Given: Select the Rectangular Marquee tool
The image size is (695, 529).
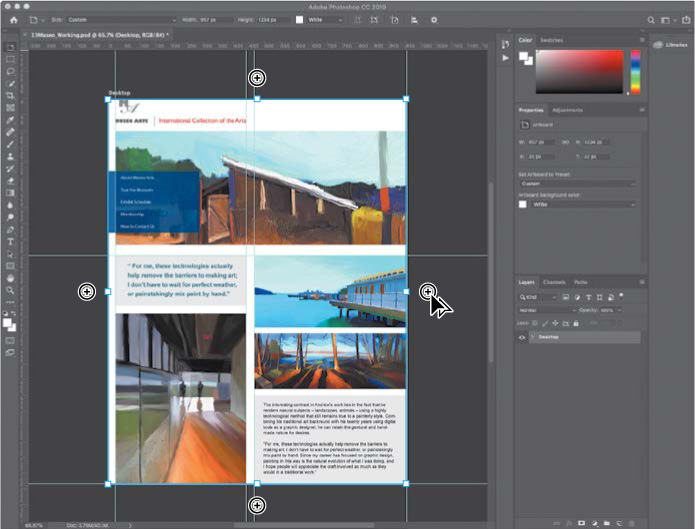Looking at the screenshot, I should (10, 59).
